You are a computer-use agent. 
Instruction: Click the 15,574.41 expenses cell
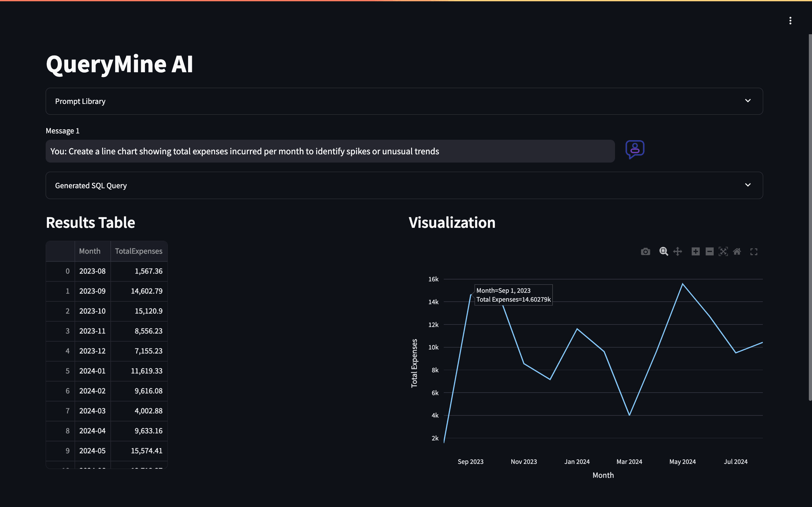[146, 451]
